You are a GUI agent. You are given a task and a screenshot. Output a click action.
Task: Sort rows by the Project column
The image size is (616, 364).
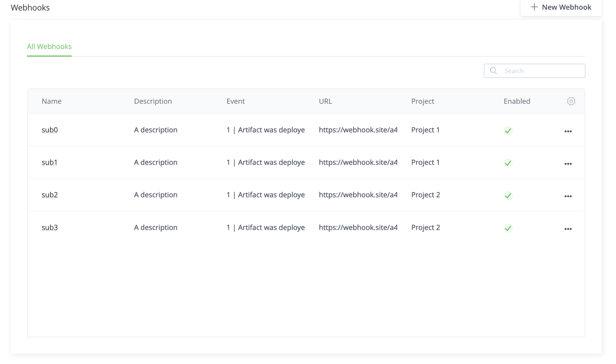coord(422,101)
